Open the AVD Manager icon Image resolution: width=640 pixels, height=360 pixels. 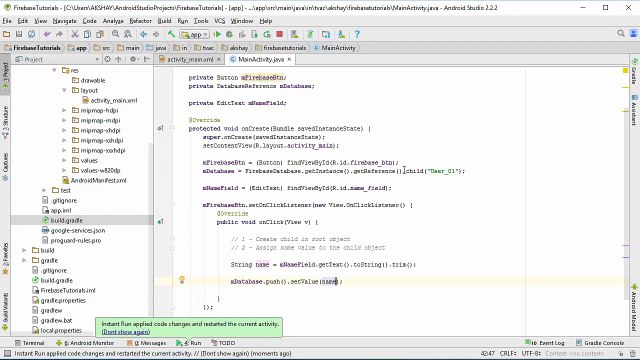pos(295,34)
